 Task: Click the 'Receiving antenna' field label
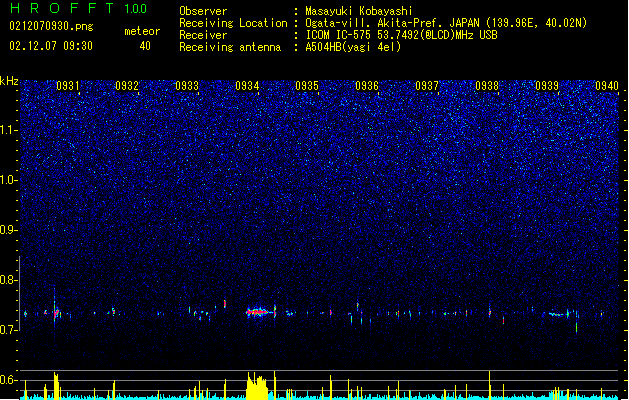point(230,47)
